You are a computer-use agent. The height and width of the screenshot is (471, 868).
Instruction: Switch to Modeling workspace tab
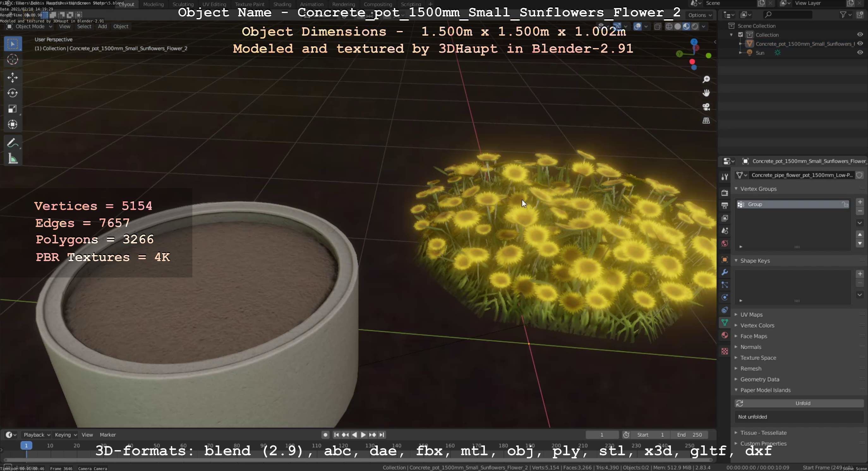pyautogui.click(x=153, y=4)
